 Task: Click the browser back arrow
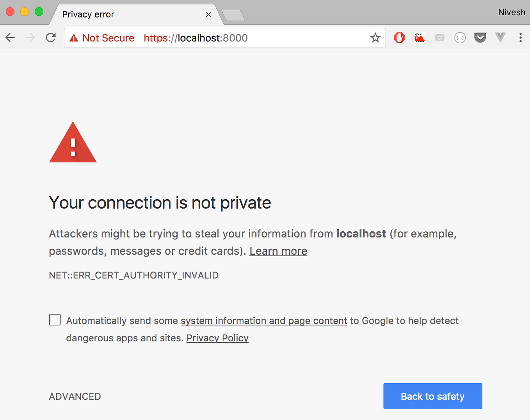10,37
